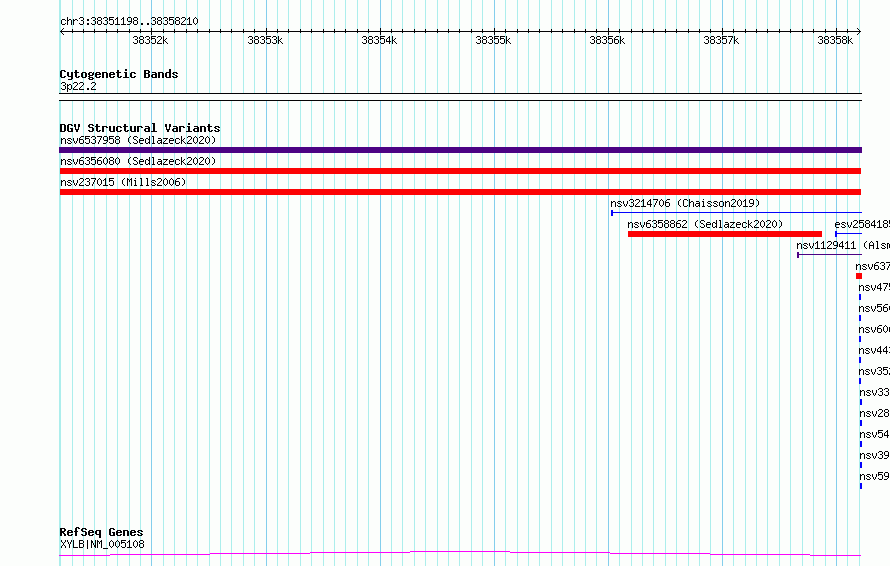Viewport: 890px width, 566px height.
Task: Click the nsv475 variant label
Action: click(x=874, y=287)
